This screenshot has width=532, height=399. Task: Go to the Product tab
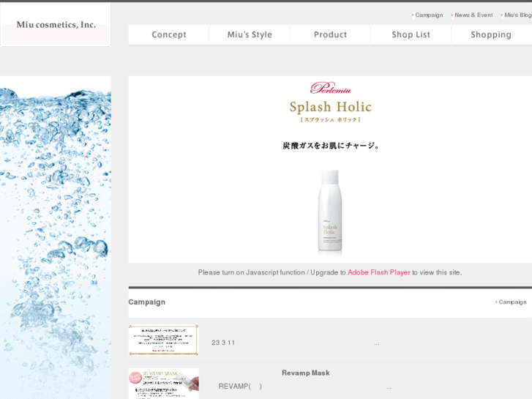[x=330, y=34]
